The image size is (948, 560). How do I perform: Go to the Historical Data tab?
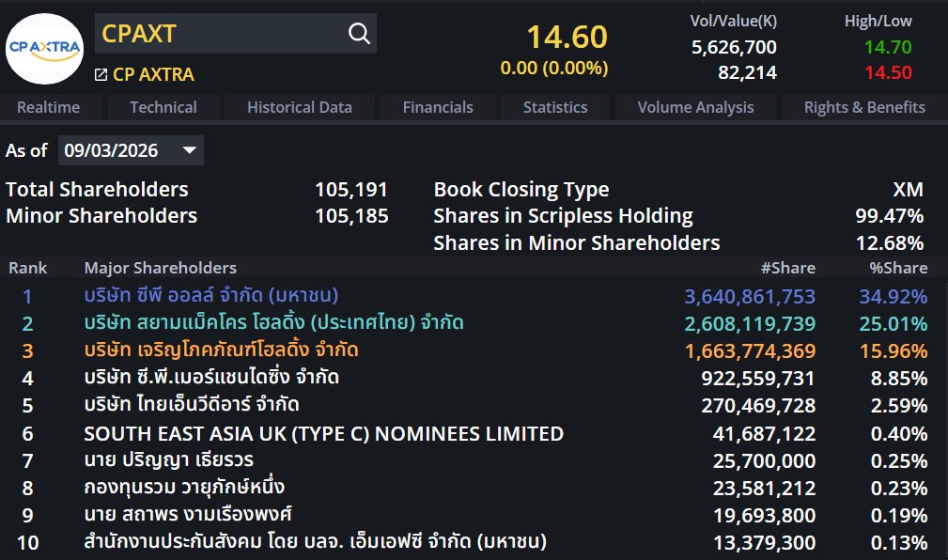(299, 107)
